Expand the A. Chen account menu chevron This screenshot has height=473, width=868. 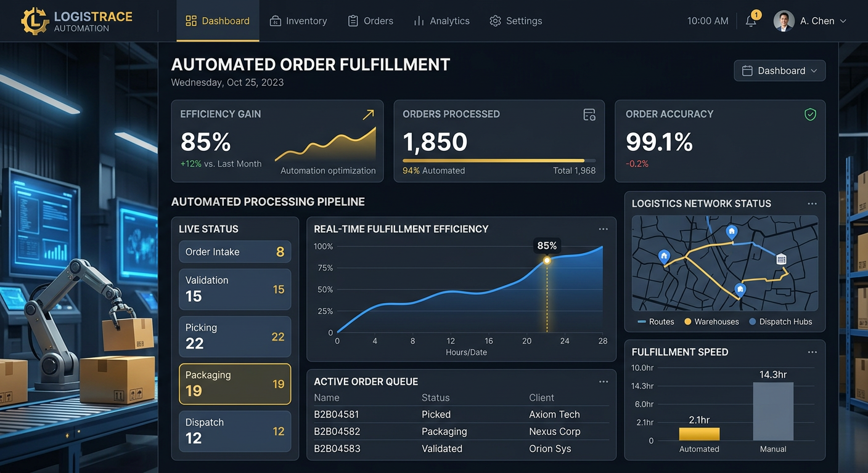pyautogui.click(x=843, y=21)
